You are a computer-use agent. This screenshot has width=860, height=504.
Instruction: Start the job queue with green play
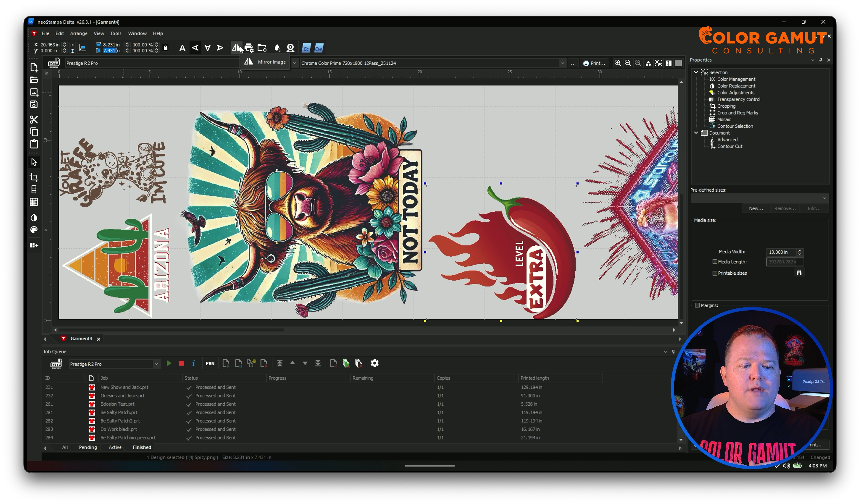tap(169, 363)
